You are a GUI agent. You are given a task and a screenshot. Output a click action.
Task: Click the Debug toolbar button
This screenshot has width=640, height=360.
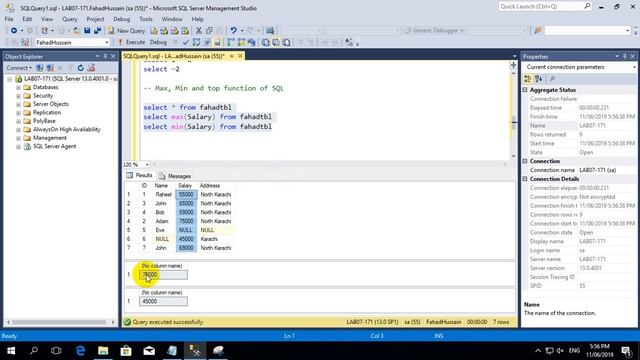coord(158,42)
